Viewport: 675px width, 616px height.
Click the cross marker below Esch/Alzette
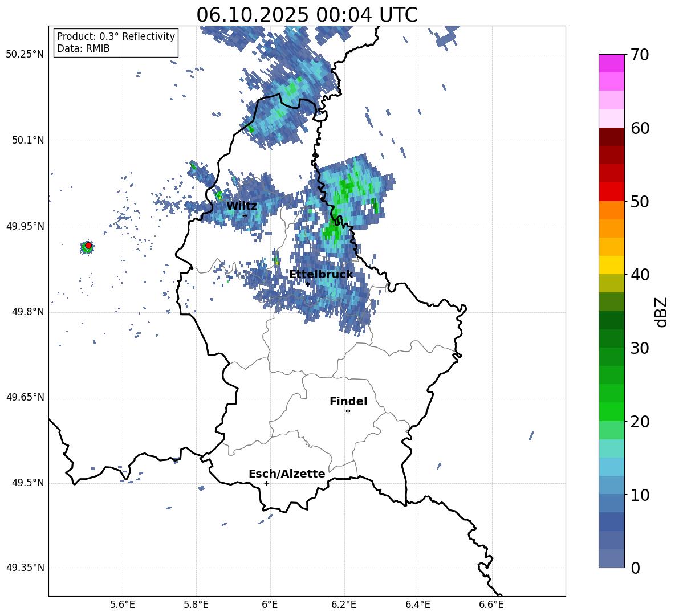(266, 483)
